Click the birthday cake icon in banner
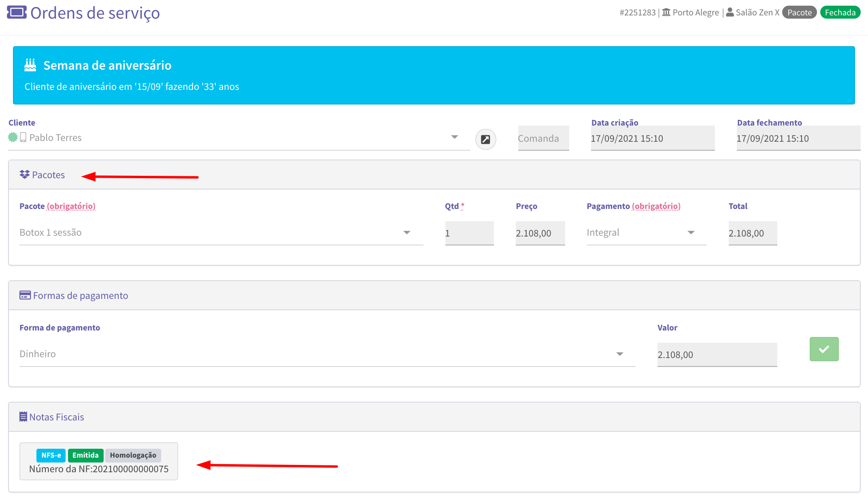 (30, 65)
